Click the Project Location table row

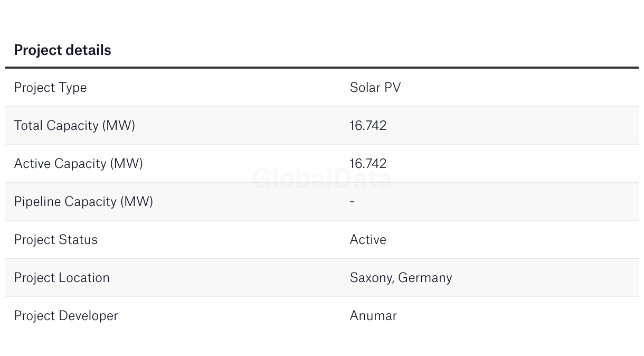[322, 277]
